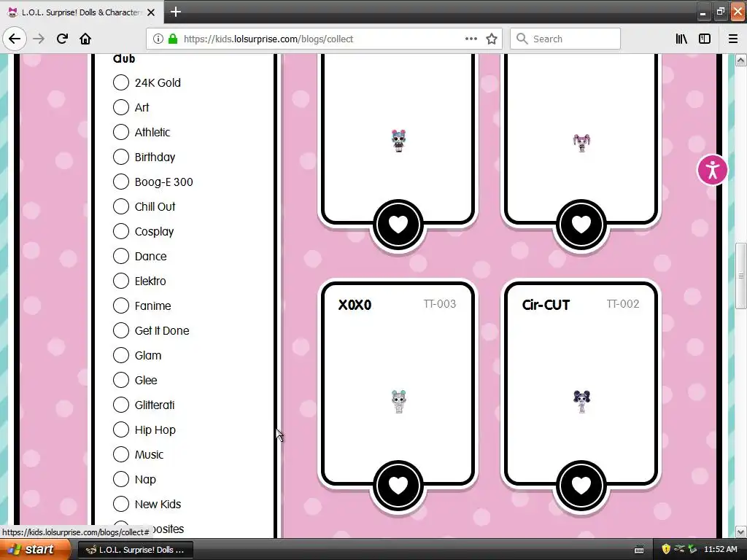Bookmark this page with the star icon
The width and height of the screenshot is (747, 560).
click(492, 39)
